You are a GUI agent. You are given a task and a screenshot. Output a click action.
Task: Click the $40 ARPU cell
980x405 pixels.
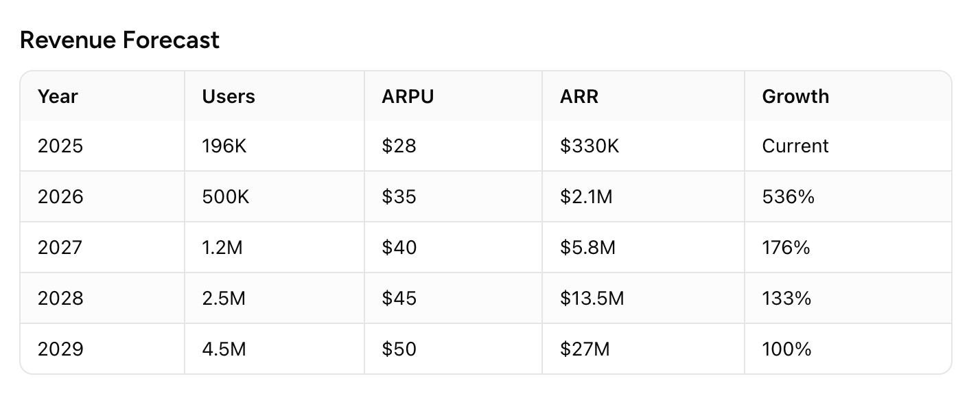click(399, 248)
